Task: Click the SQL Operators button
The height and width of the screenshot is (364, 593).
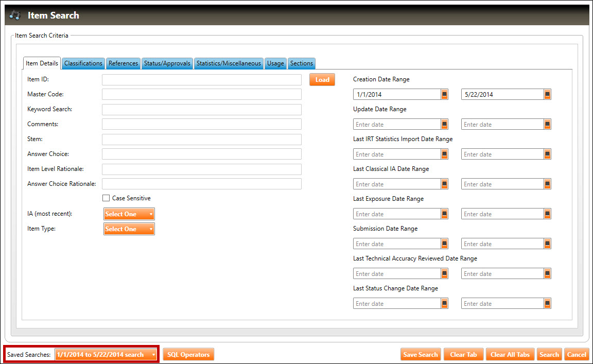Action: (x=188, y=354)
